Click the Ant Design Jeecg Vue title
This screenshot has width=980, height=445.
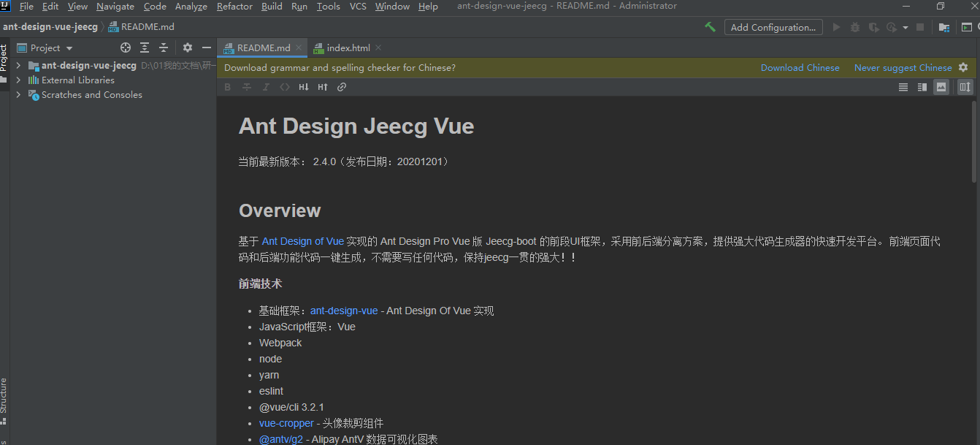click(356, 126)
